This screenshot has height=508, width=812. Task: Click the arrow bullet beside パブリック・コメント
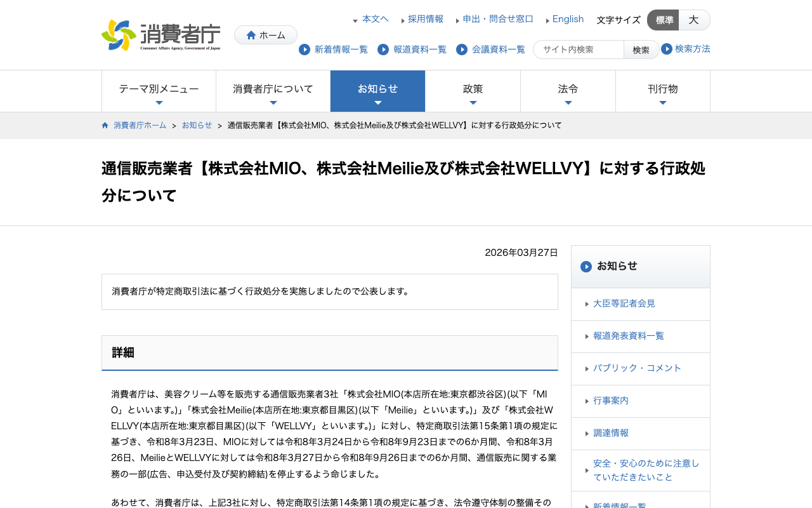(x=587, y=369)
